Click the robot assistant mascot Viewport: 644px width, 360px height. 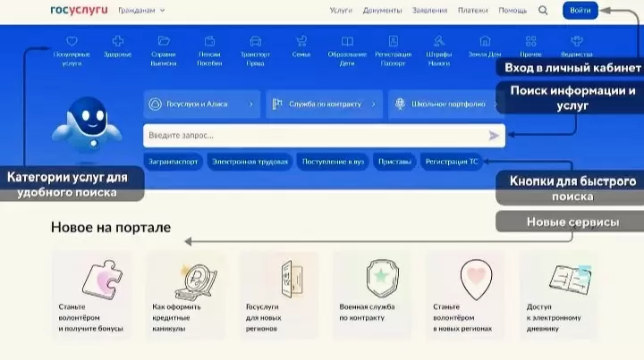click(87, 125)
